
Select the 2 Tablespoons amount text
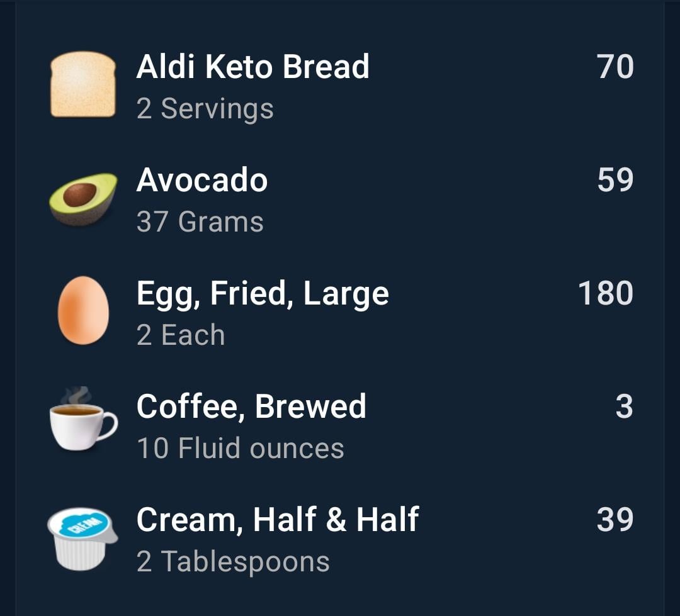pyautogui.click(x=233, y=563)
